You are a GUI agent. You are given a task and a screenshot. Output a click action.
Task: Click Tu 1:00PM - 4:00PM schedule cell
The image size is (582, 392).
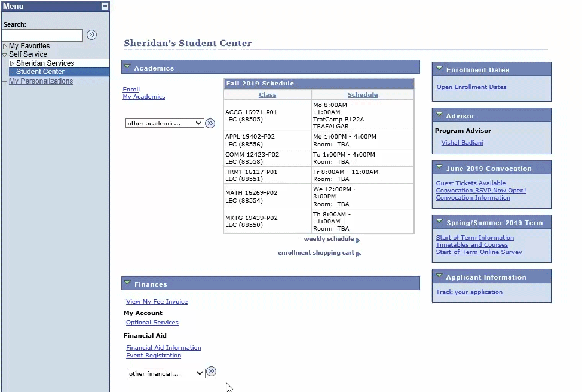pos(363,158)
